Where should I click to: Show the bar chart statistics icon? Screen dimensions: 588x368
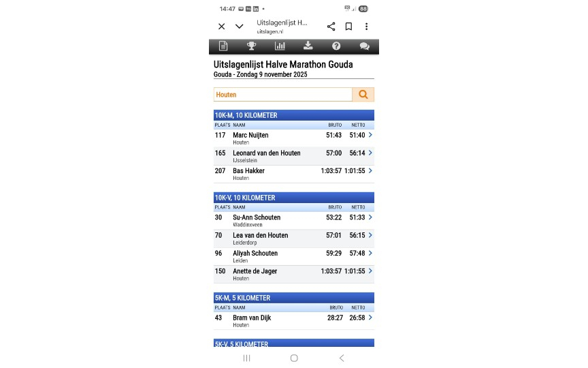[x=280, y=46]
